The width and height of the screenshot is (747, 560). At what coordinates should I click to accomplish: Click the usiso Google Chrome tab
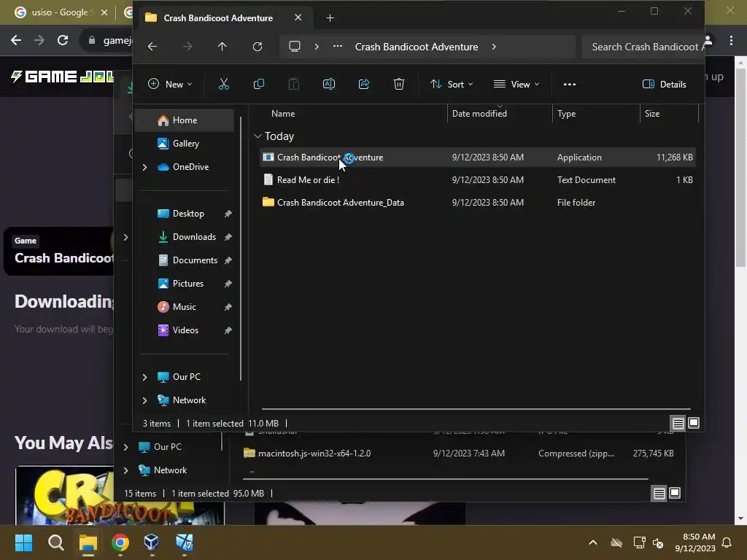coord(60,12)
